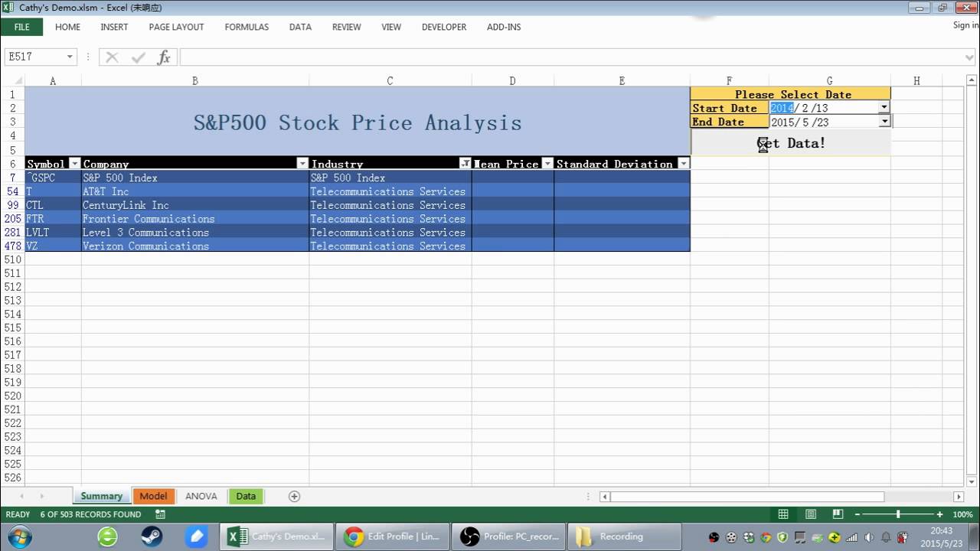Add a new sheet with plus icon

click(x=294, y=496)
